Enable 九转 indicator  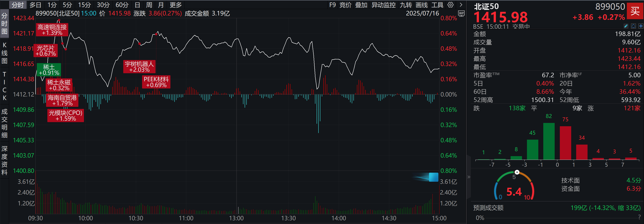click(x=406, y=5)
